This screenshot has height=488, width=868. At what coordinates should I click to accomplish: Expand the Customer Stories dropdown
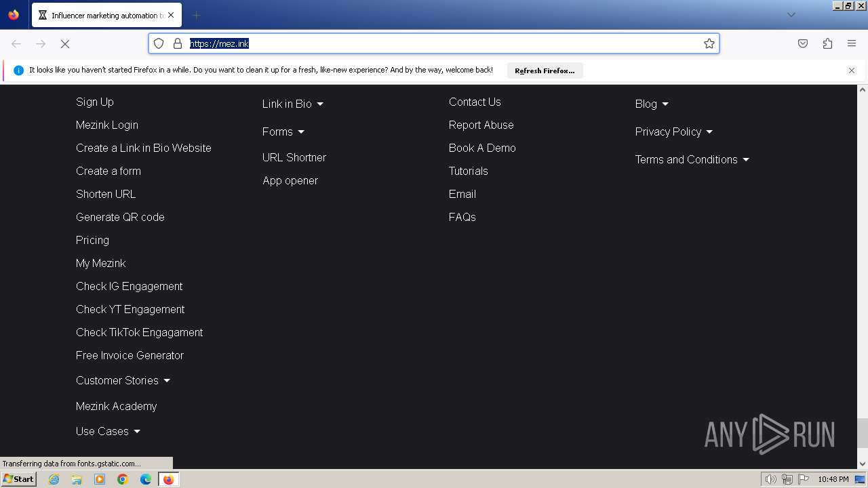coord(123,380)
